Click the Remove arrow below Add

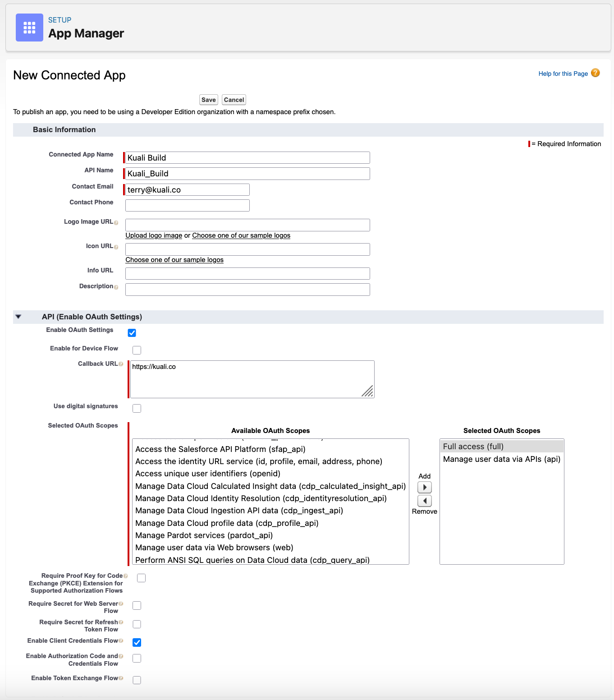coord(424,501)
